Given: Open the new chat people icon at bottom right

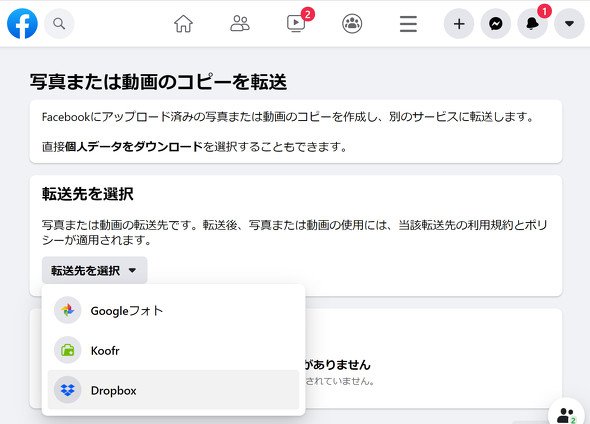Looking at the screenshot, I should (566, 415).
